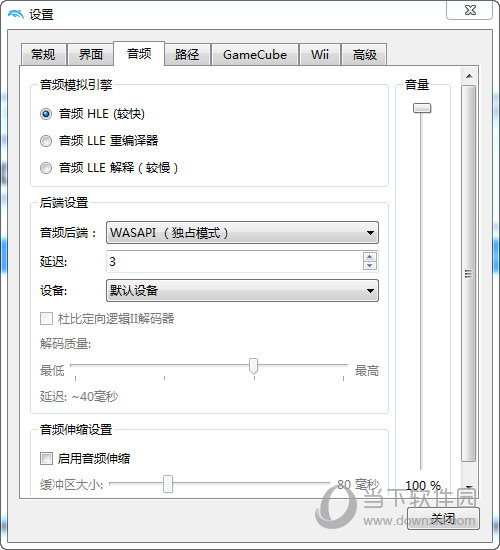
Task: Open the 音频后端 WASAPI dropdown
Action: (242, 233)
